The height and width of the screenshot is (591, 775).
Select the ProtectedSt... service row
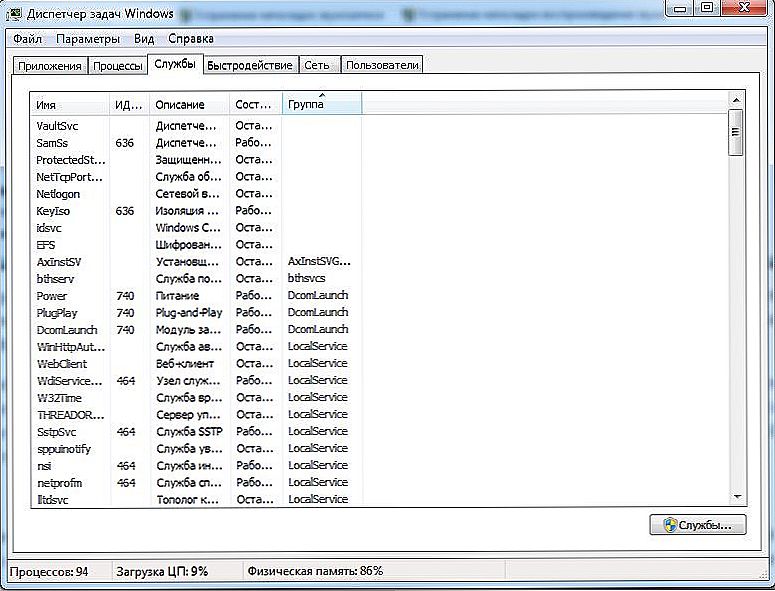pyautogui.click(x=196, y=160)
